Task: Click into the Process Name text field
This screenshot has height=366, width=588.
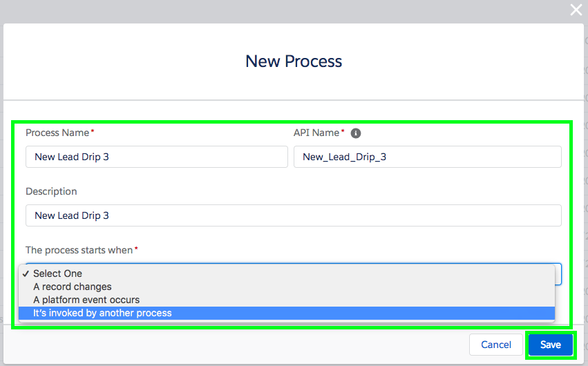Action: tap(156, 157)
